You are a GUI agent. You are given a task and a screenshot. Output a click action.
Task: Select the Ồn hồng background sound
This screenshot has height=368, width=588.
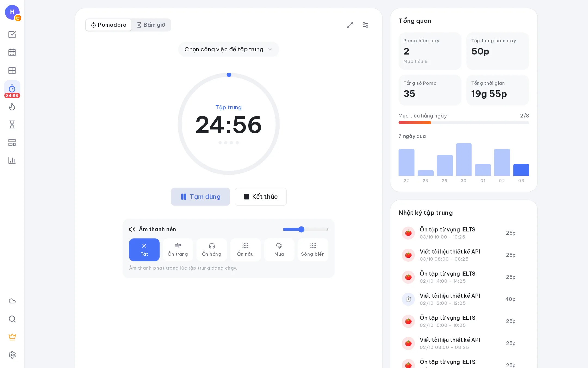pos(212,250)
